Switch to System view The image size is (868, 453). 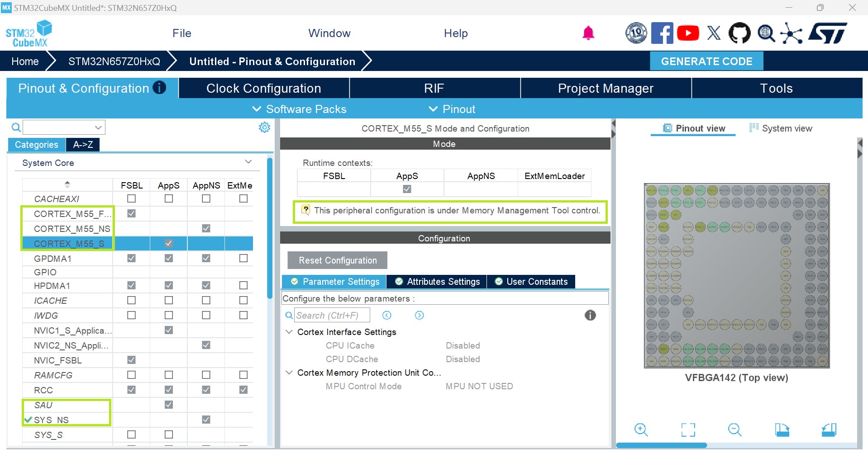781,128
